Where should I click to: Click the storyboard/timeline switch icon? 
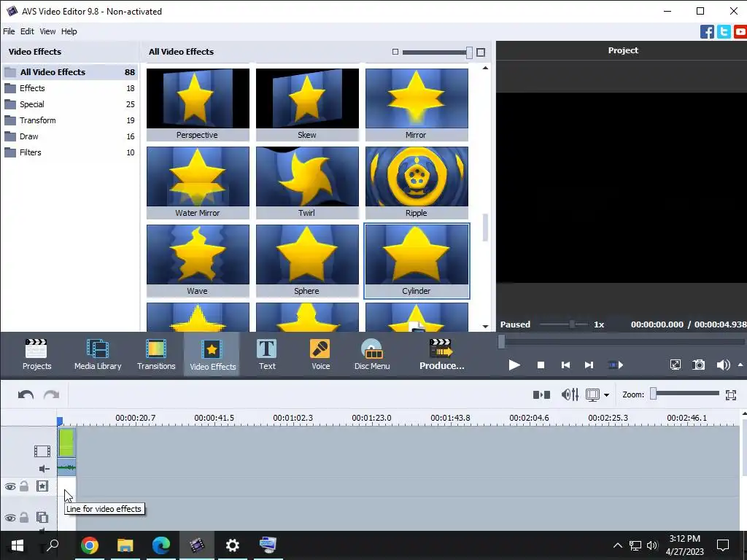541,394
